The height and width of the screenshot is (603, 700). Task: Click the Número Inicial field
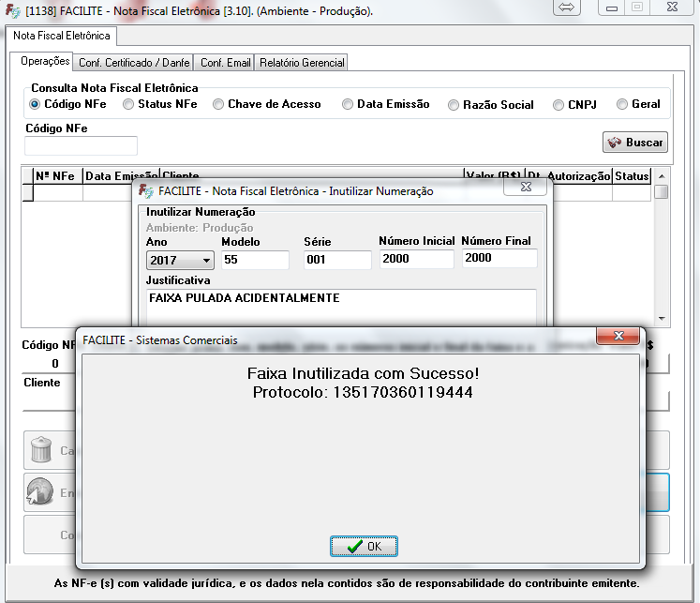[x=416, y=259]
